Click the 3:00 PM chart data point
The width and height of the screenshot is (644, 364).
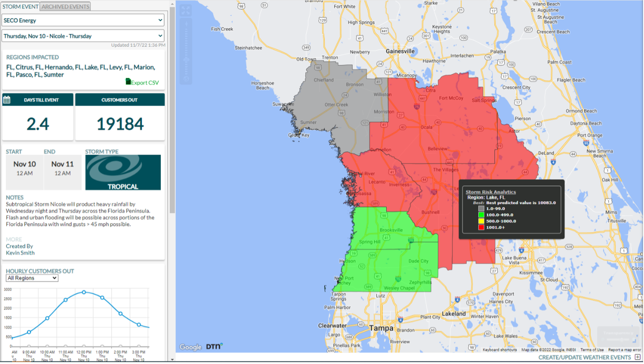pyautogui.click(x=139, y=324)
